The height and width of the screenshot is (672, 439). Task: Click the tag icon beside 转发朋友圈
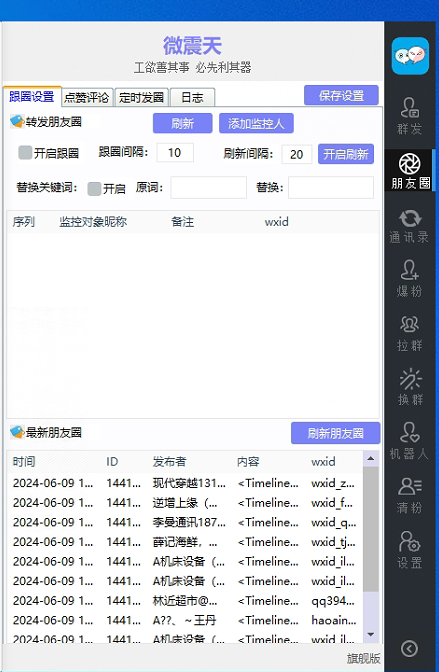pyautogui.click(x=17, y=122)
